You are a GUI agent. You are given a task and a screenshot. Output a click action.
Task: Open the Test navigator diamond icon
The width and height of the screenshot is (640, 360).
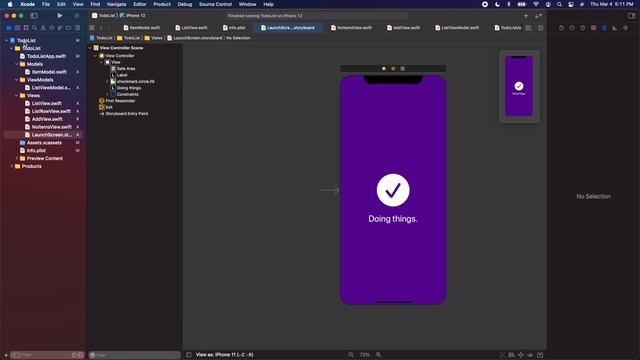pos(51,28)
